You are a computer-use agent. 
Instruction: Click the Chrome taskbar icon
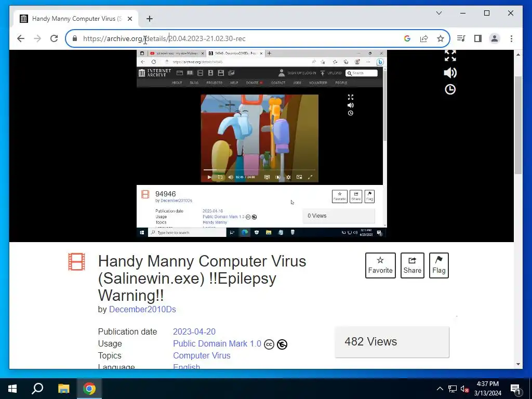coord(89,389)
